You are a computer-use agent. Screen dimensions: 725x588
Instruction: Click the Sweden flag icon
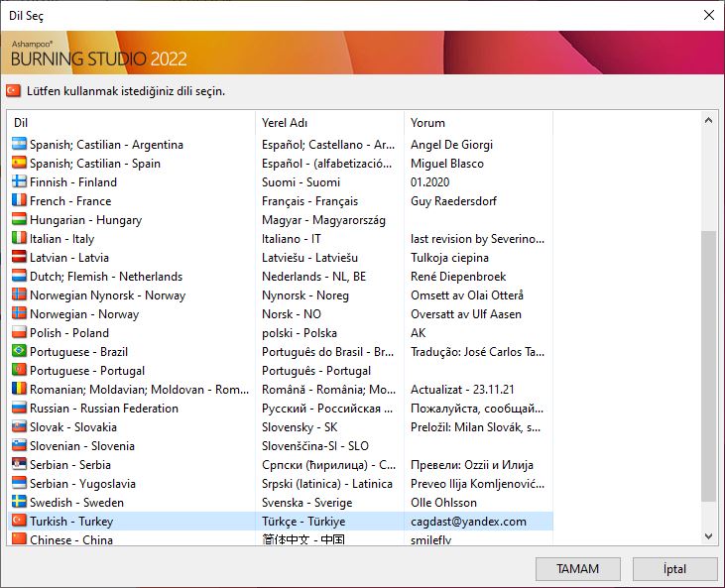click(19, 502)
